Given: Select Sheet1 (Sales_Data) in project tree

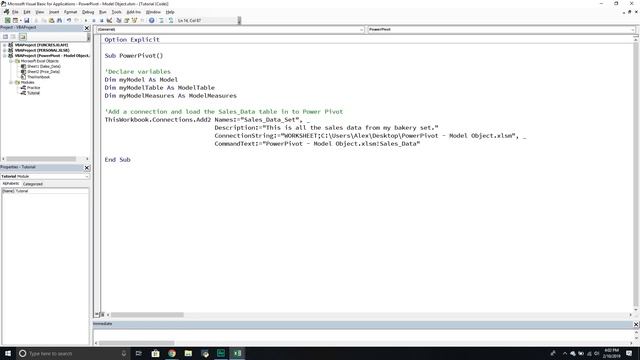Looking at the screenshot, I should coord(44,66).
